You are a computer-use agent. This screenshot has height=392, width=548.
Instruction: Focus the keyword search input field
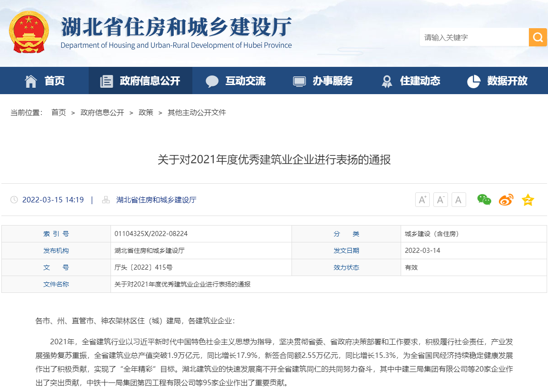pyautogui.click(x=473, y=37)
